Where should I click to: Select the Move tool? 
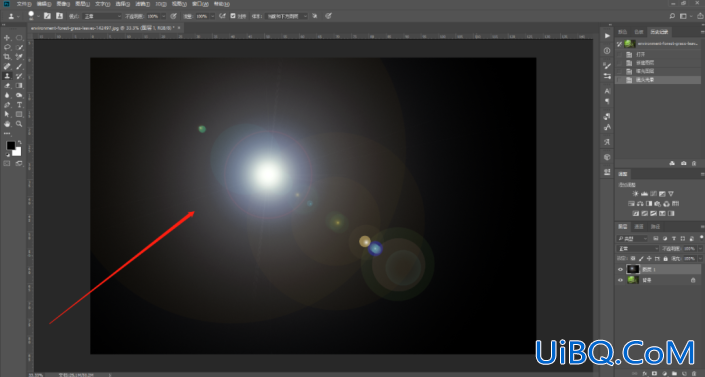point(7,38)
